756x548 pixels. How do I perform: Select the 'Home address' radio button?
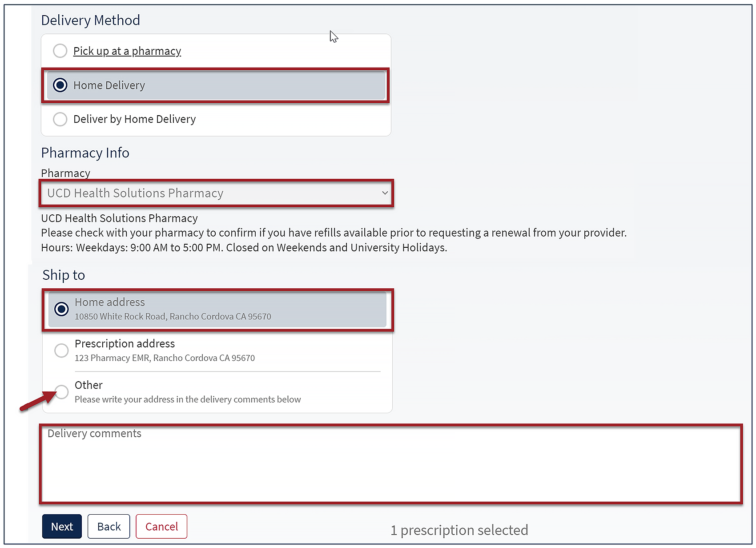coord(61,309)
